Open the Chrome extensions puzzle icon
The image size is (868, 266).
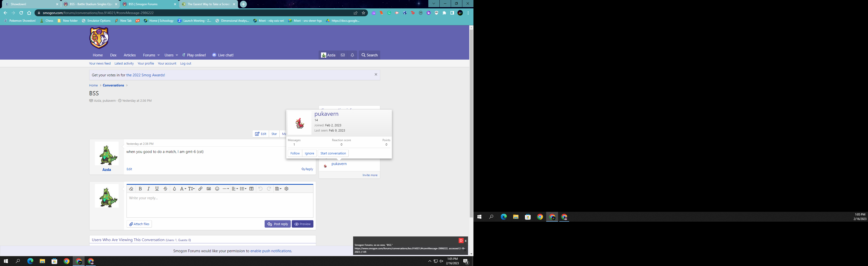(444, 13)
